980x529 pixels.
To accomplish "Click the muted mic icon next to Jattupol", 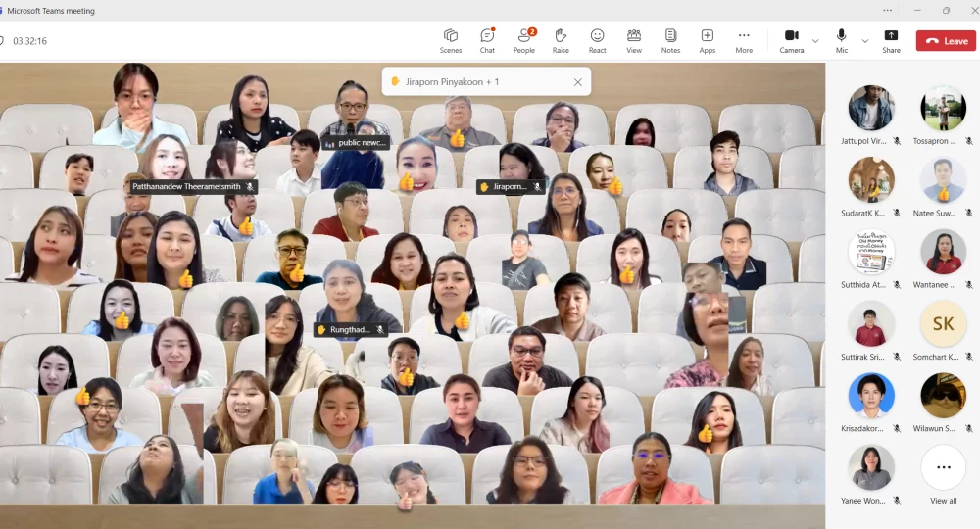I will pos(897,141).
